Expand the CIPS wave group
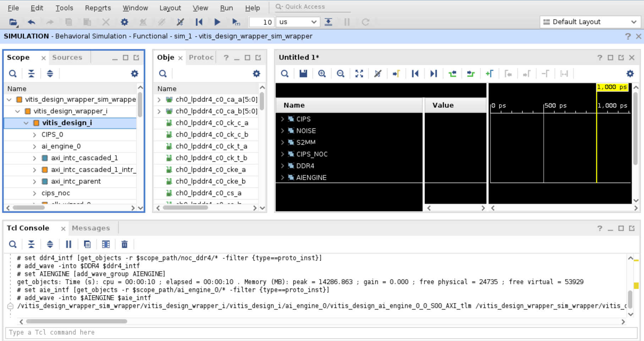The image size is (644, 341). (x=282, y=119)
